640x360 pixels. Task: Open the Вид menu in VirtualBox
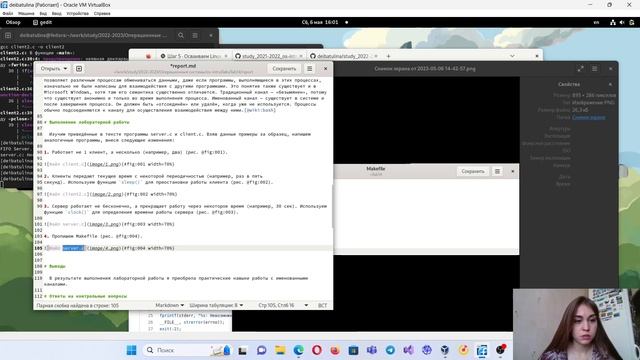pyautogui.click(x=43, y=13)
